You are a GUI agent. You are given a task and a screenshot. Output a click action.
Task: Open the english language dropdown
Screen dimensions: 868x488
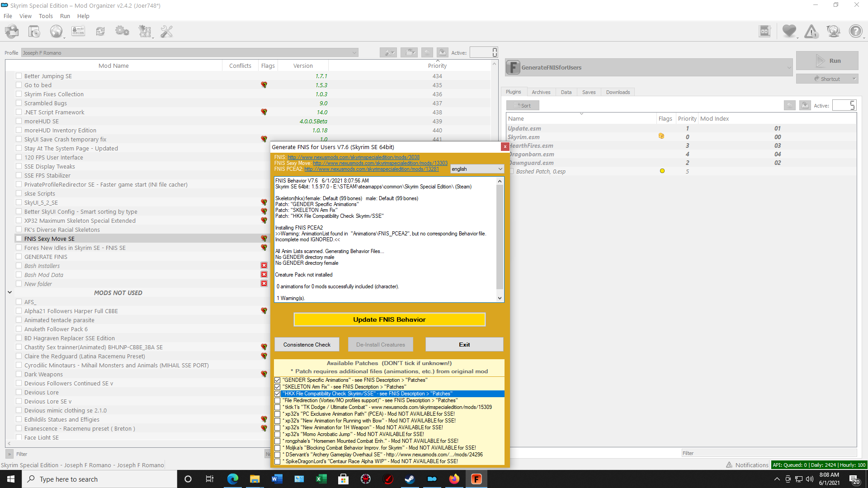pos(477,169)
